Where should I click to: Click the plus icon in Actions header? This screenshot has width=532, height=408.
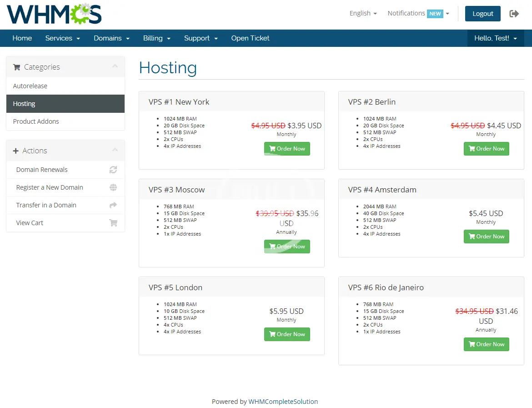pos(16,151)
